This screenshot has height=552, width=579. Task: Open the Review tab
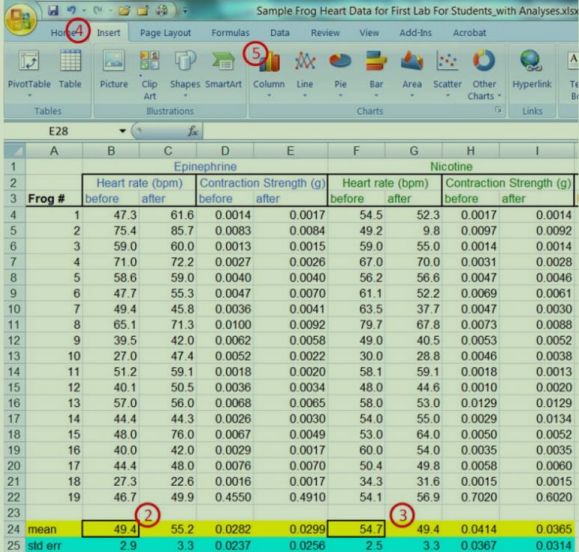[325, 33]
